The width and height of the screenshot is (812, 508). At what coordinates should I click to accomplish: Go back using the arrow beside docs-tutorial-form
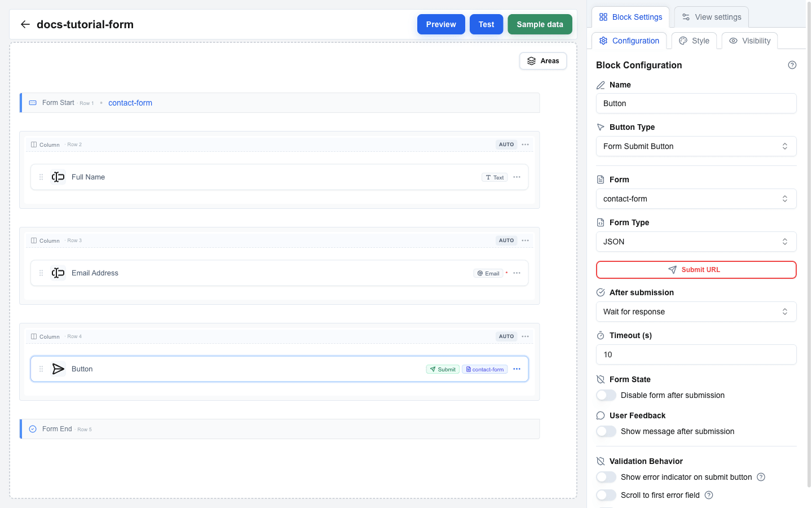tap(25, 24)
